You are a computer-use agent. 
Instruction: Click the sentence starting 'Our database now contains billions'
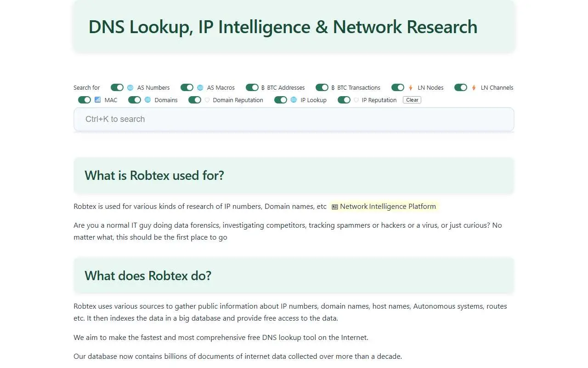[237, 356]
